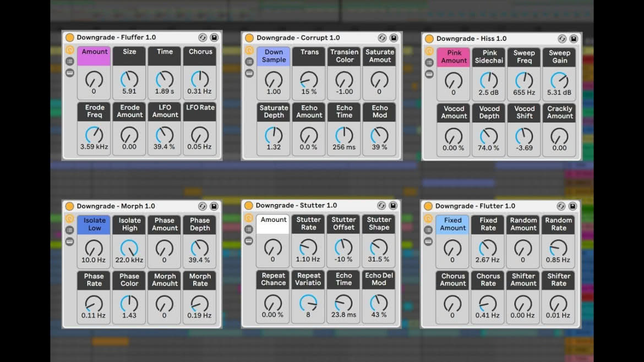Click the hot-swap icon on Flutter rack
This screenshot has width=644, height=362.
click(561, 206)
